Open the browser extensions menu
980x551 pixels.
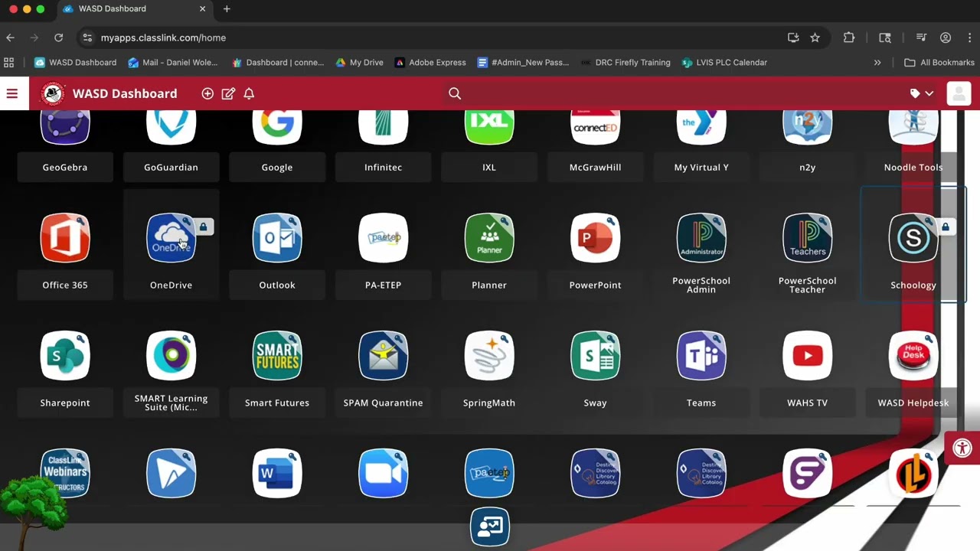(849, 37)
